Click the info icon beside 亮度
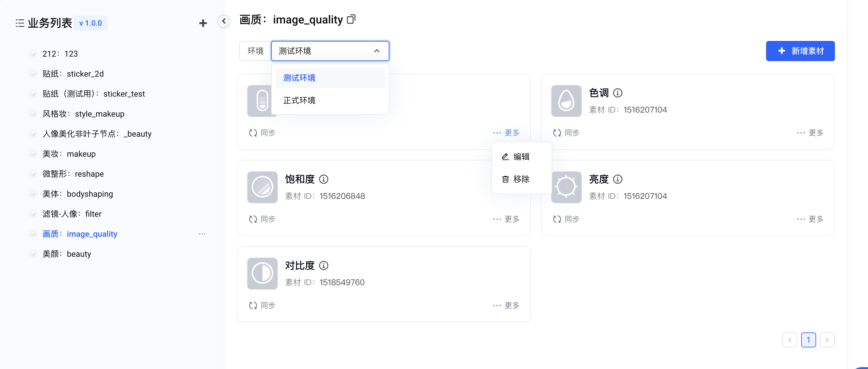868x369 pixels. point(617,179)
